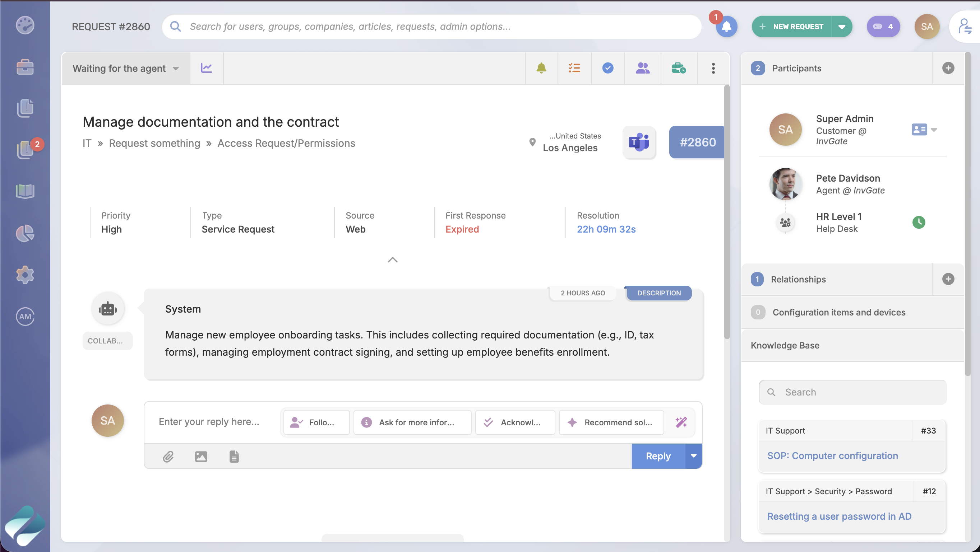The height and width of the screenshot is (552, 980).
Task: Collapse the request details with the chevron
Action: pos(393,259)
